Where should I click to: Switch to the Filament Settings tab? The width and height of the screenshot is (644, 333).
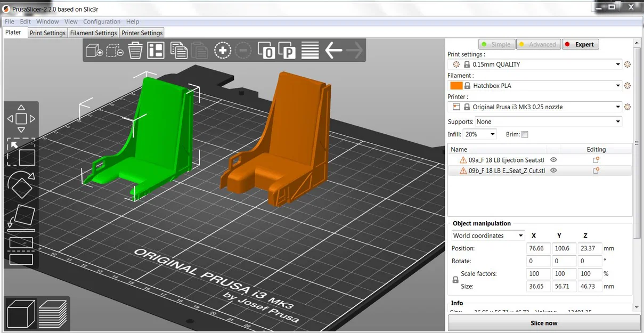(x=93, y=33)
